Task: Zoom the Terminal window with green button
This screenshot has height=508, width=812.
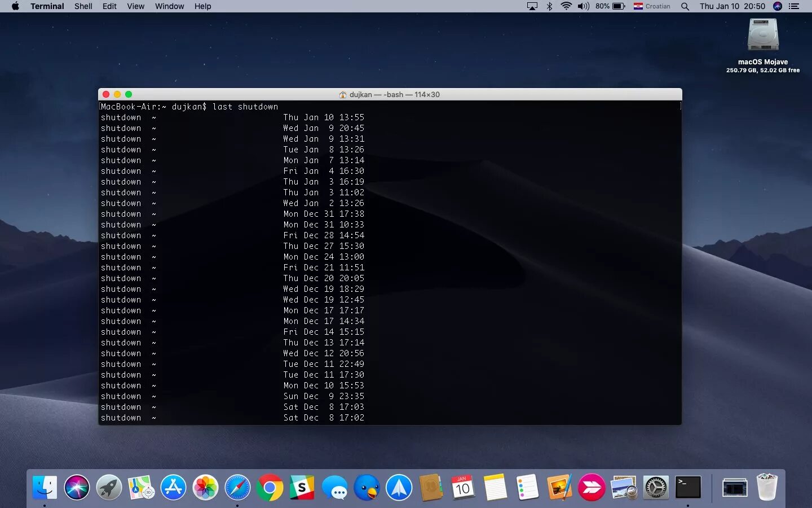Action: (x=129, y=95)
